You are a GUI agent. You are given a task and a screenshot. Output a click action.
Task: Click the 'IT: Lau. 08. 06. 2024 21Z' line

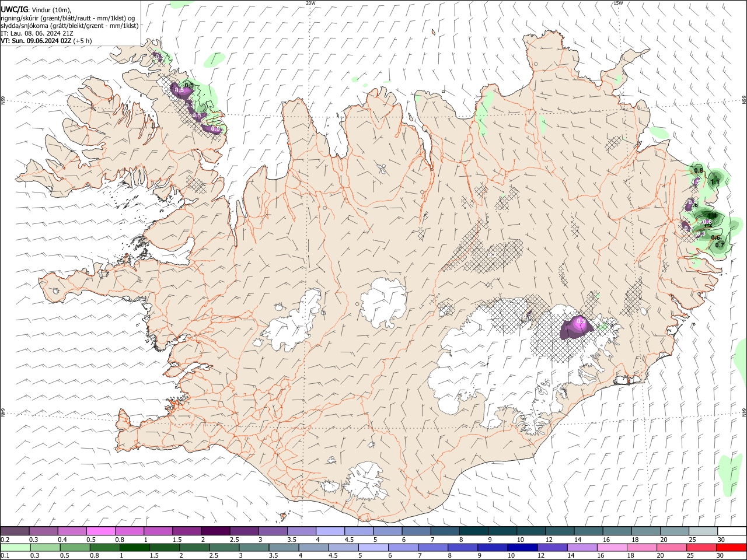tap(36, 33)
